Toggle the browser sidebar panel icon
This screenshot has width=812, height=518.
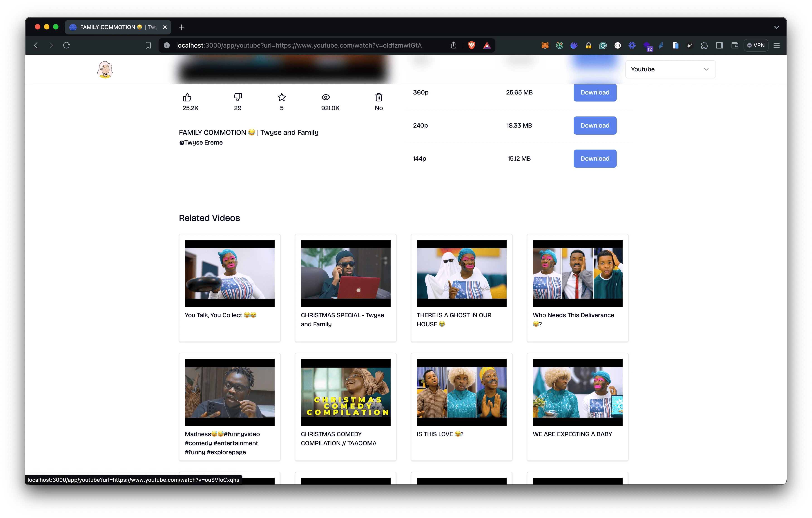[x=720, y=45]
